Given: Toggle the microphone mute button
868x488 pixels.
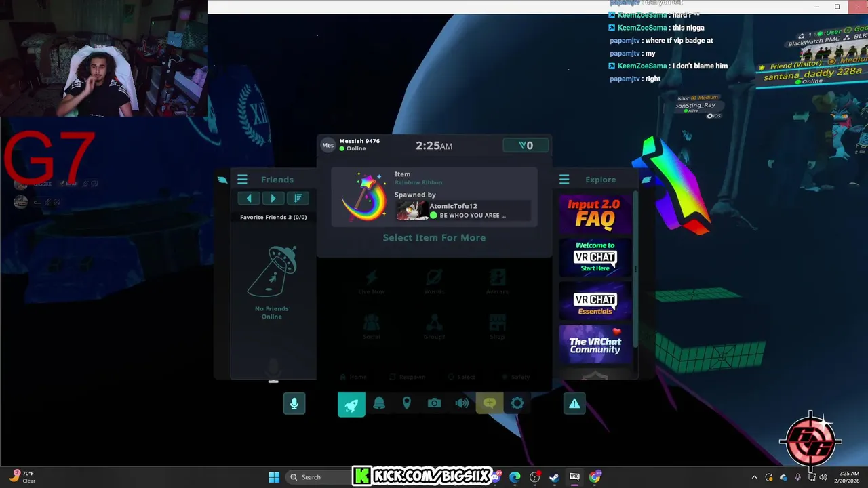Looking at the screenshot, I should [294, 403].
